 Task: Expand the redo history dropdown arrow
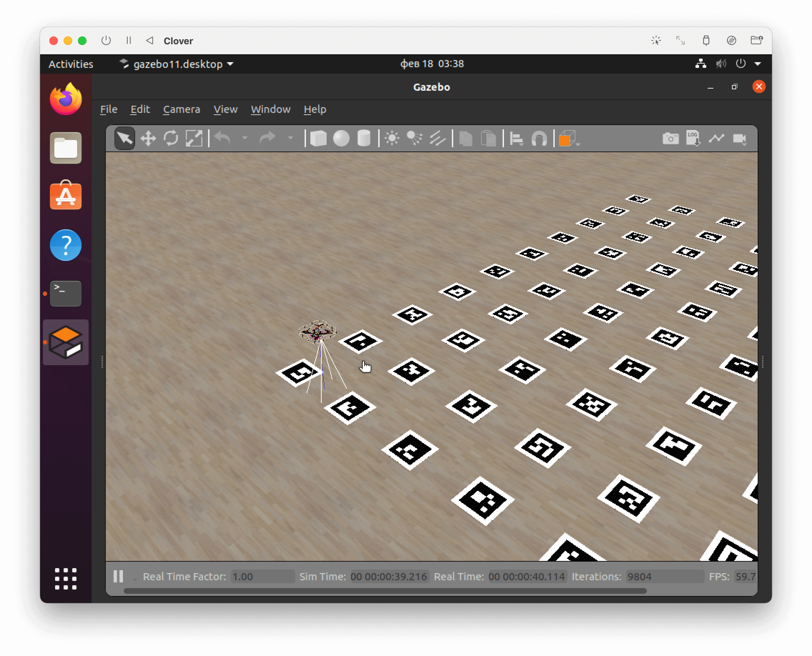pyautogui.click(x=290, y=139)
